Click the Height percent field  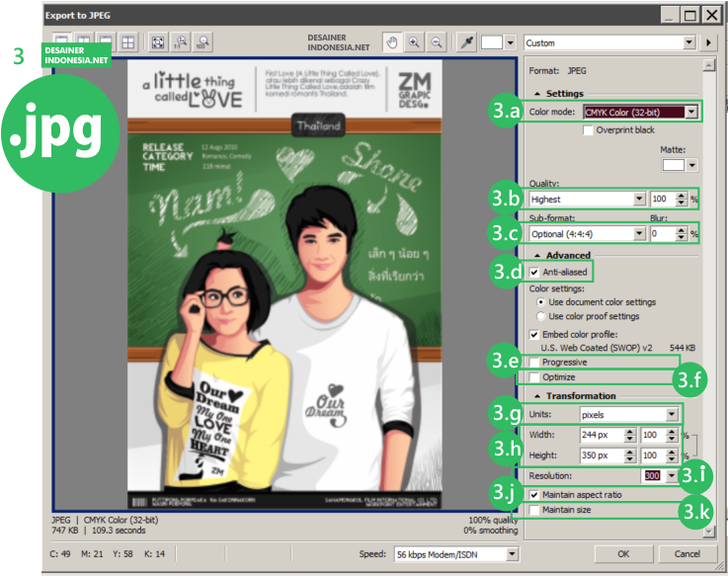point(652,455)
